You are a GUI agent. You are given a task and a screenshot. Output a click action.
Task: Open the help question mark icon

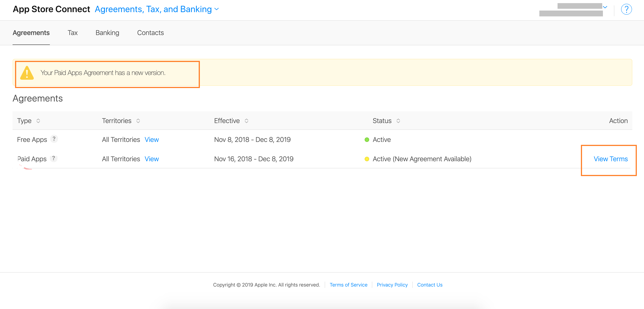tap(626, 9)
